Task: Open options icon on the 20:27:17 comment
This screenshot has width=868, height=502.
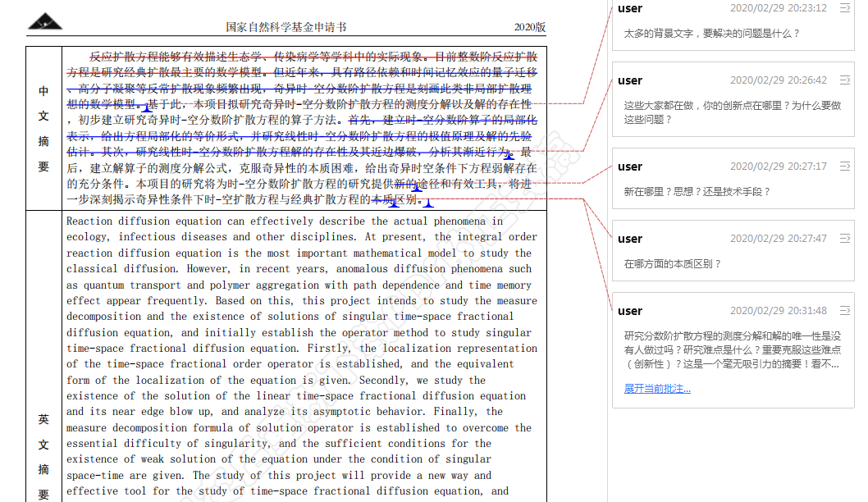Action: pyautogui.click(x=845, y=167)
